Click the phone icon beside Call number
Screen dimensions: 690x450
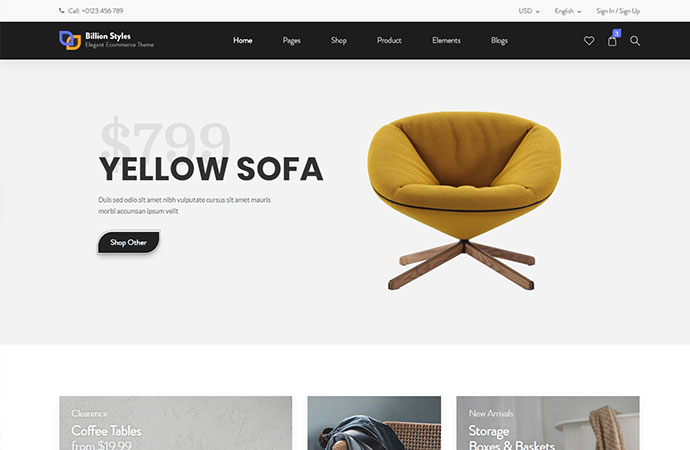[62, 11]
